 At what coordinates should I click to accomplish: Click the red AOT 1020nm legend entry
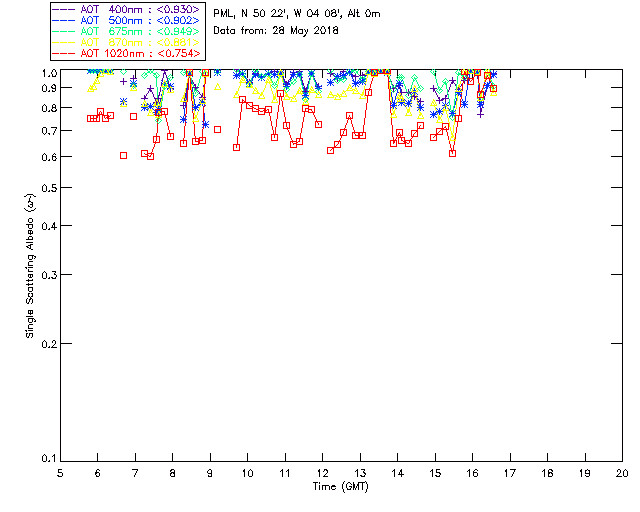tap(138, 53)
